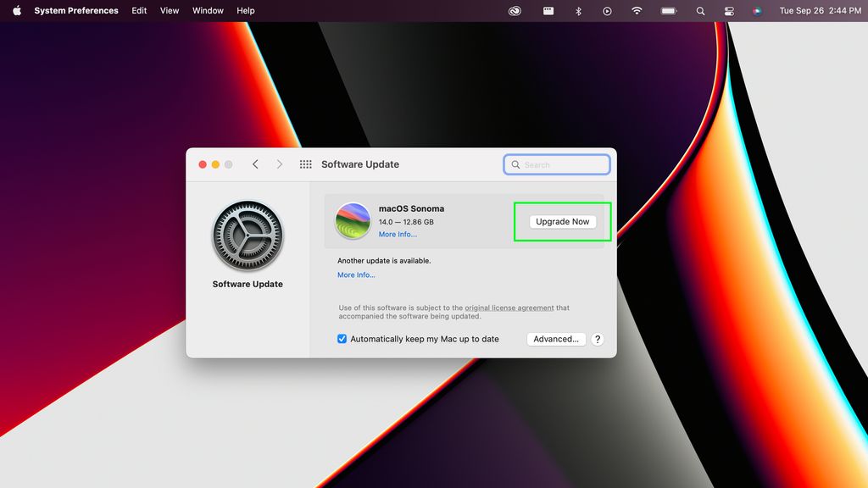Click the forward navigation chevron
The height and width of the screenshot is (488, 868).
coord(279,164)
